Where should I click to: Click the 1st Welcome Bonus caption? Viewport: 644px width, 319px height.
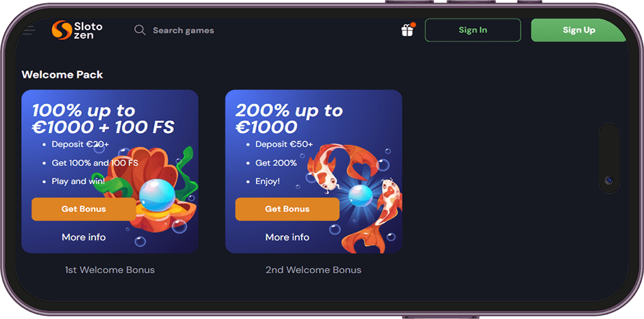click(109, 269)
